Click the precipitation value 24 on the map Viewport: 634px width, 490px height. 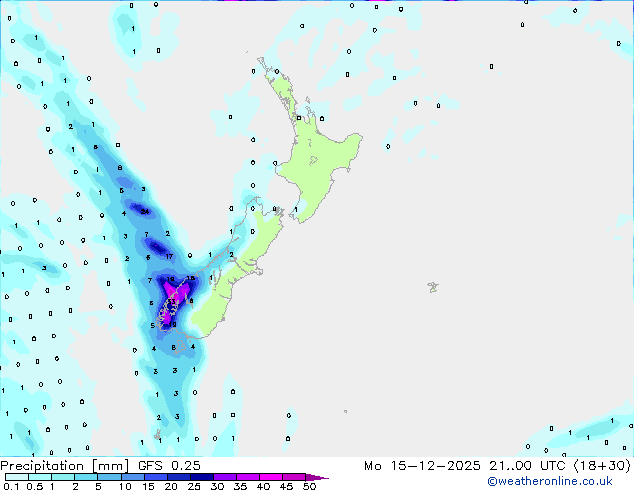[145, 212]
